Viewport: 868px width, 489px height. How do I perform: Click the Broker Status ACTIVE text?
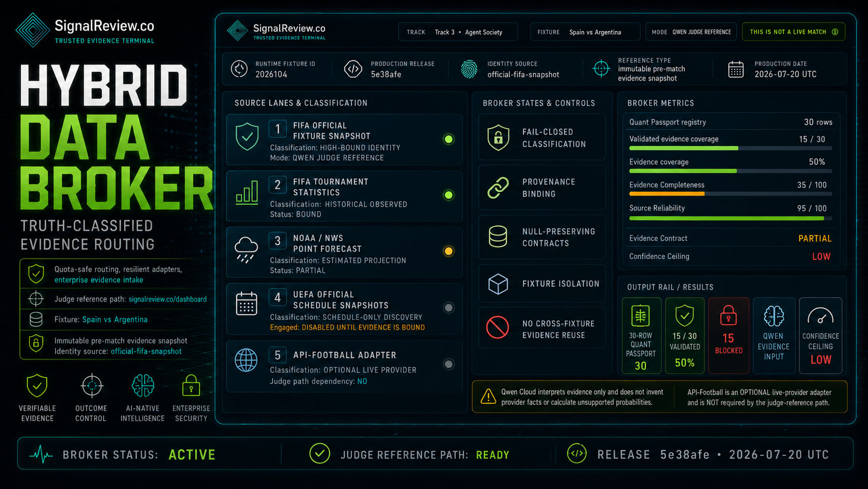click(x=192, y=455)
